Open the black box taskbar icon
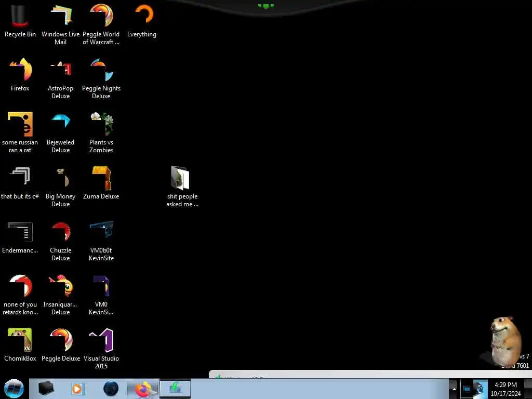Viewport: 532px width, 399px height. pyautogui.click(x=46, y=389)
